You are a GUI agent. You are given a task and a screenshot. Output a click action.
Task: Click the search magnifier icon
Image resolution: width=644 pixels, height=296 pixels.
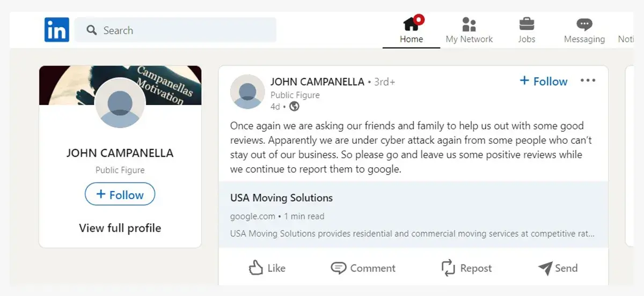pyautogui.click(x=91, y=30)
